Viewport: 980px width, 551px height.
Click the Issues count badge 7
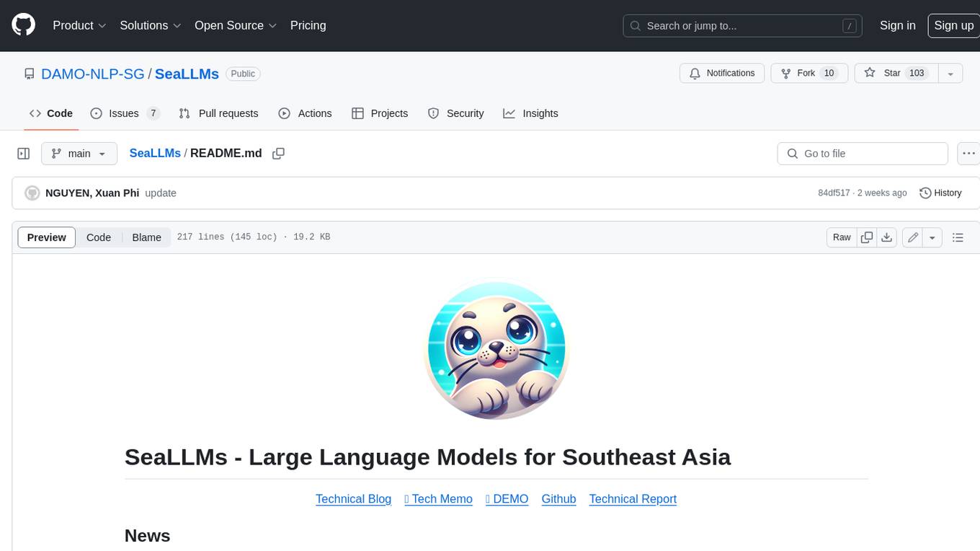pyautogui.click(x=153, y=113)
